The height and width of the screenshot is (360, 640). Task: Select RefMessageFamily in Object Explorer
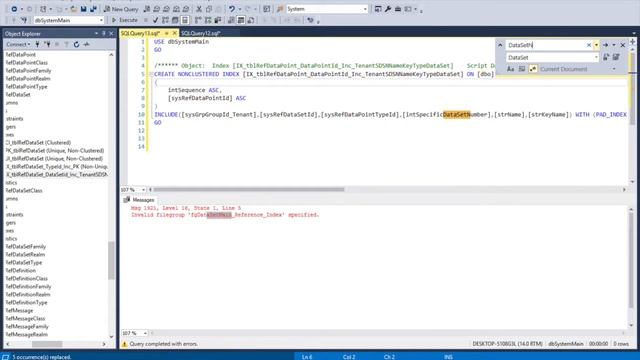point(27,327)
